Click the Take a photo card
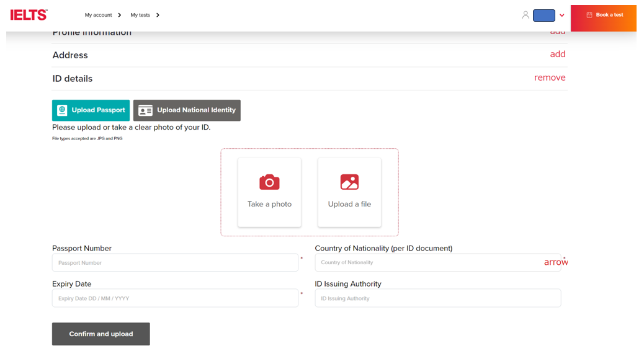Screen dimensions: 644x356 269,192
